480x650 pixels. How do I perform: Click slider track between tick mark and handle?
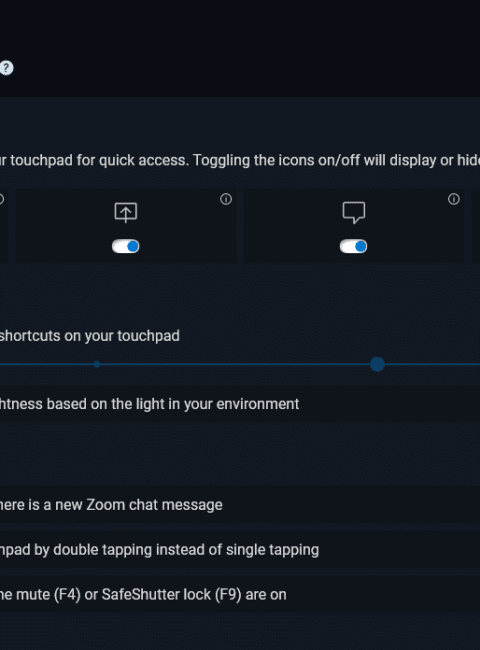click(x=235, y=364)
